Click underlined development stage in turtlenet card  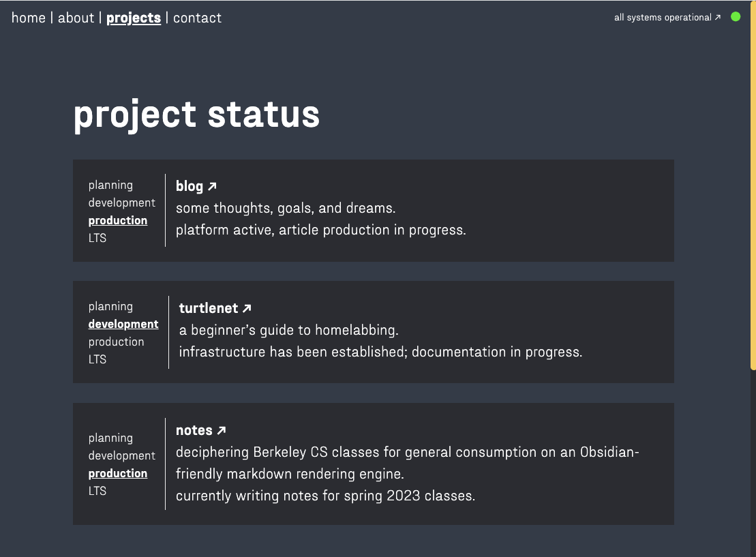(123, 324)
